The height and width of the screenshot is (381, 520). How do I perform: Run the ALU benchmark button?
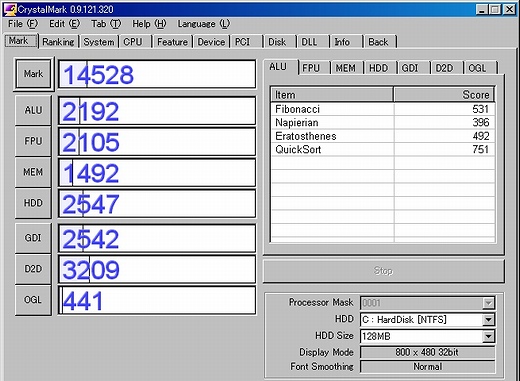coord(33,110)
